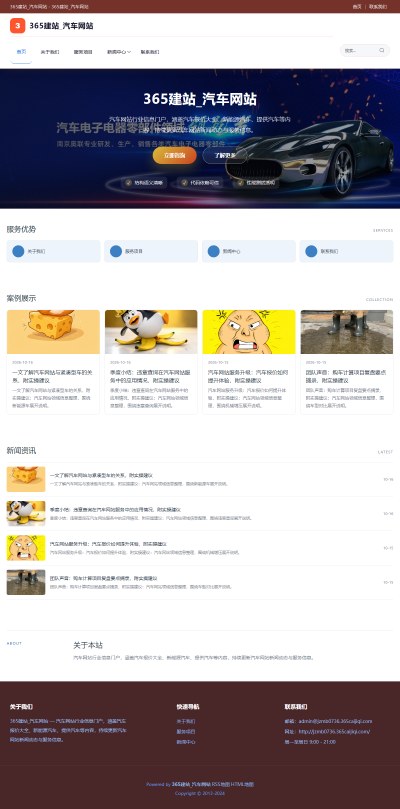Click the middle checkmark badge icon in the hero banner

click(x=184, y=183)
